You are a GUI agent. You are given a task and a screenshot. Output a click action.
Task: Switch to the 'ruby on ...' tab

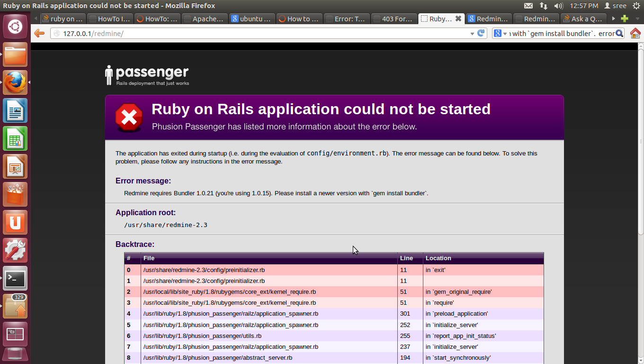(x=63, y=19)
